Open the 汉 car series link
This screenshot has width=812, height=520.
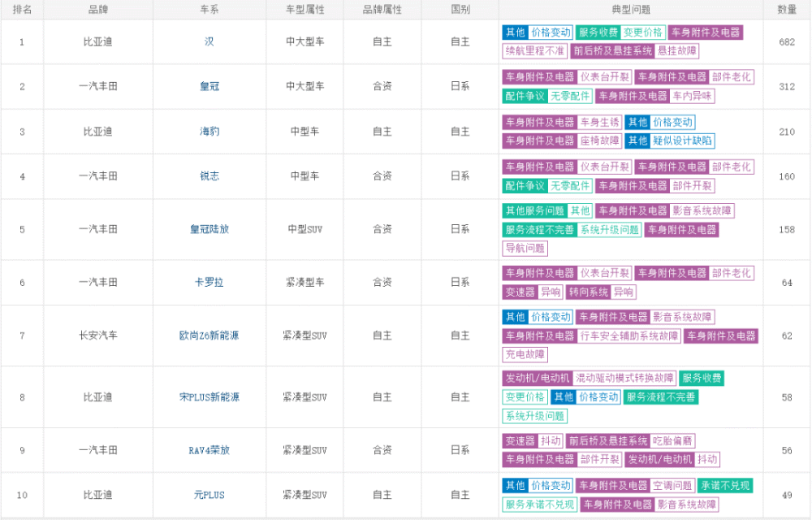point(209,41)
